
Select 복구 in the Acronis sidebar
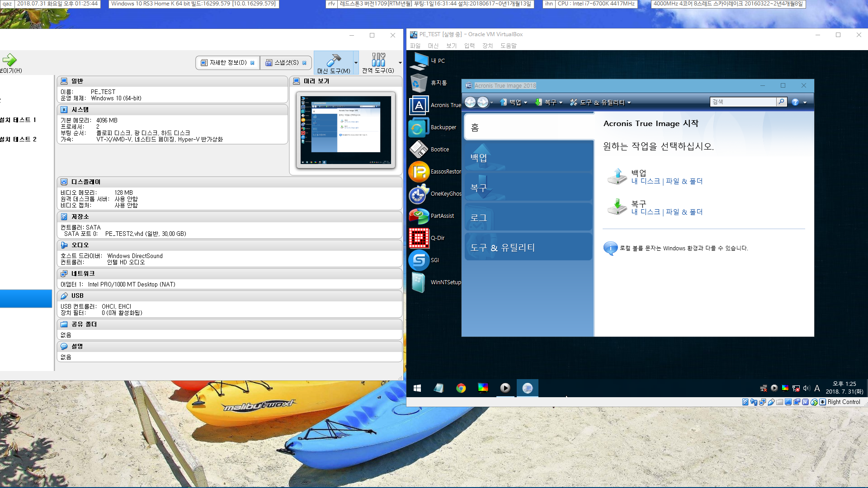529,187
